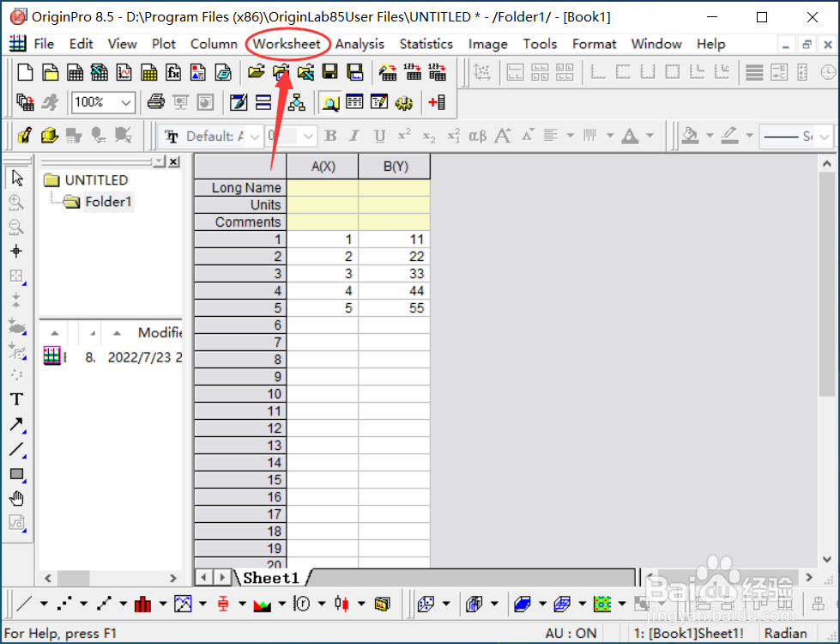Select the UNTITLED project root
Screen dimensions: 840x644
(x=96, y=180)
